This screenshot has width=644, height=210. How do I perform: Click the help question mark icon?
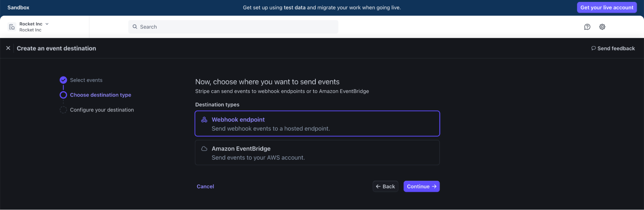(x=587, y=27)
